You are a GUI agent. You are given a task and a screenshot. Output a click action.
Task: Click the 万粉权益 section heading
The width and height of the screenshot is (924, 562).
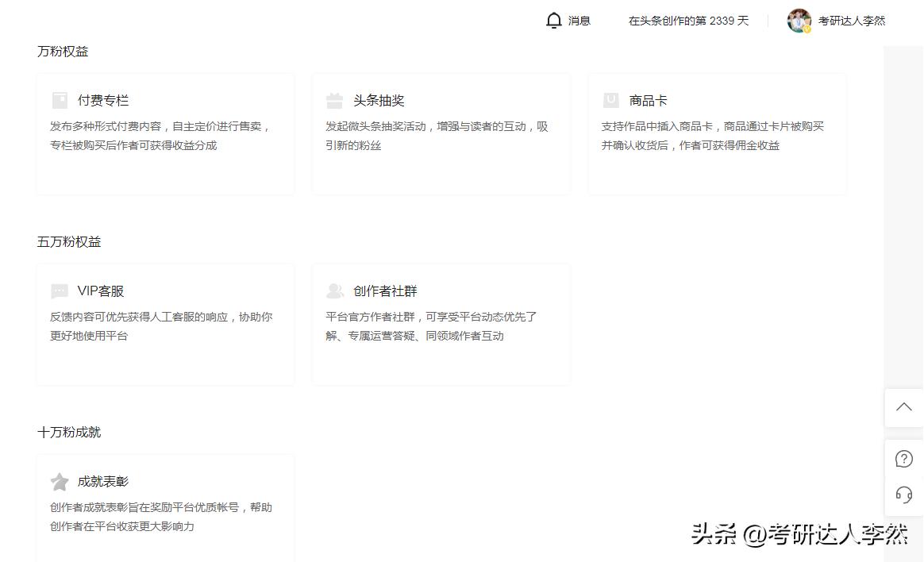[x=63, y=51]
